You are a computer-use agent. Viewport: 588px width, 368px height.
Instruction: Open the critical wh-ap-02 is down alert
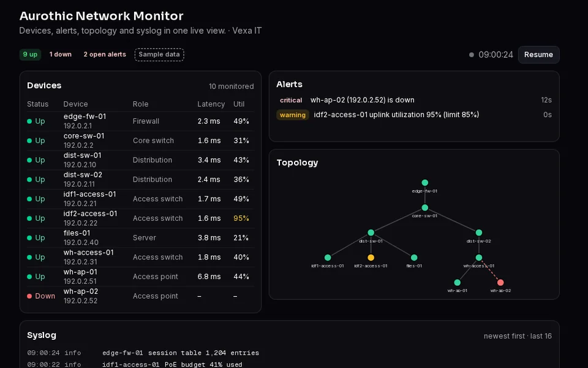(414, 100)
